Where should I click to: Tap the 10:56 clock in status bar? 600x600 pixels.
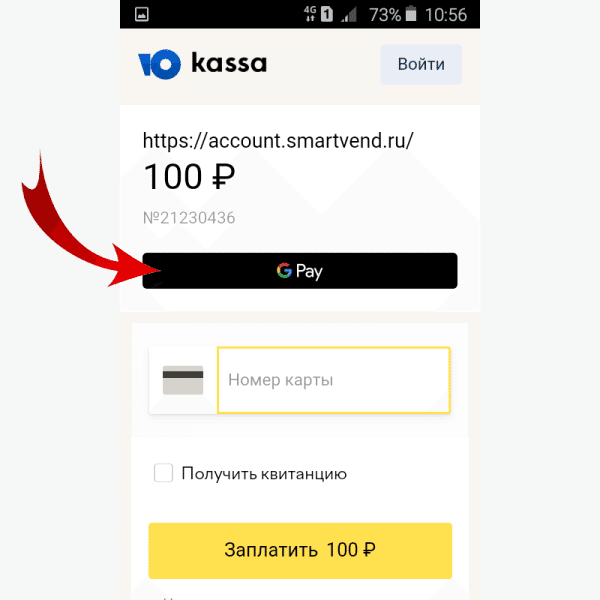(x=446, y=15)
